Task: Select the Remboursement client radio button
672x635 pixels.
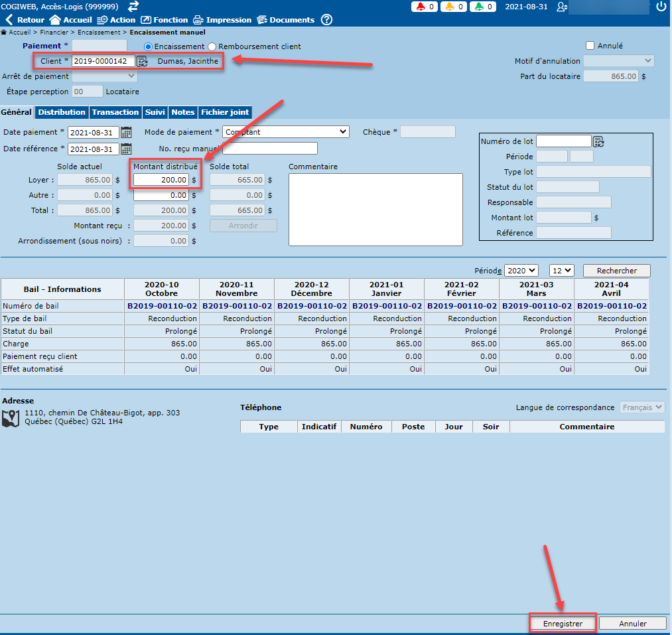Action: point(212,46)
